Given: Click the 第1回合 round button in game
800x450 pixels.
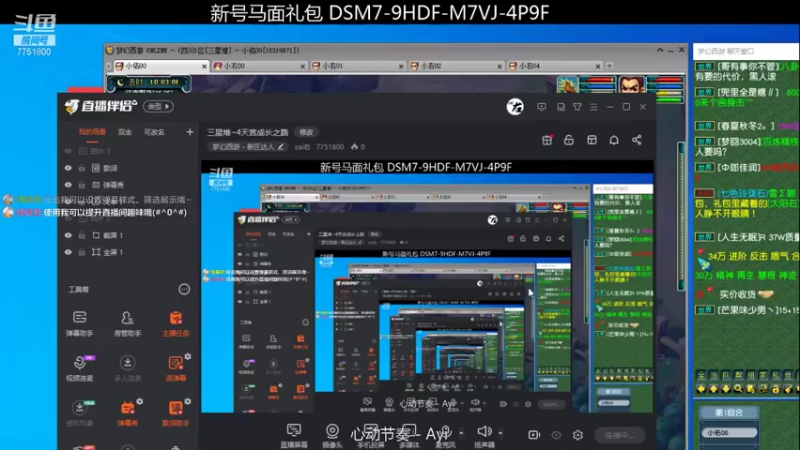Looking at the screenshot, I should coord(729,412).
